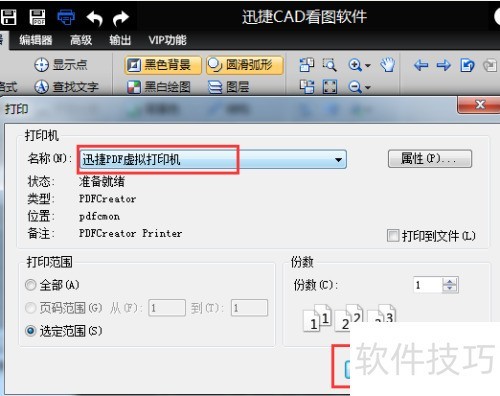500x396 pixels.
Task: Toggle the 黑色背景 button
Action: click(x=163, y=65)
